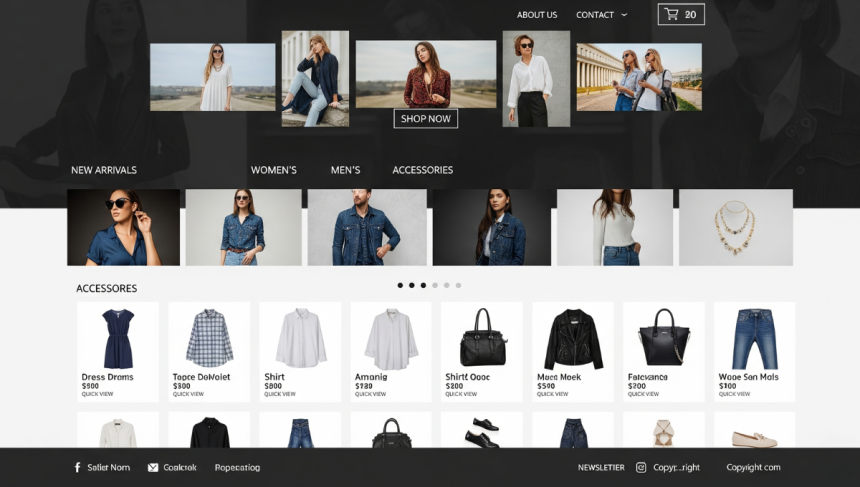The height and width of the screenshot is (487, 860).
Task: Select the New Arrivals tab
Action: point(104,170)
